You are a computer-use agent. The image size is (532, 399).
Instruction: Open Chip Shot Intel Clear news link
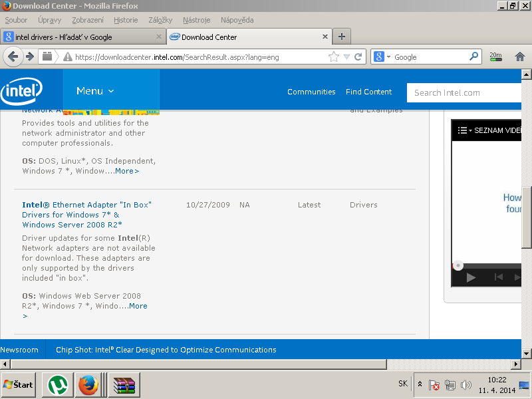(x=166, y=350)
